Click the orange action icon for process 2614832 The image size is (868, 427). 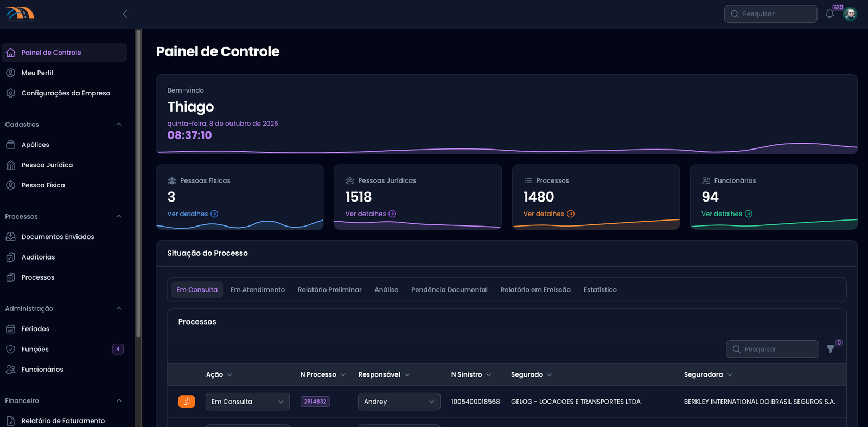pyautogui.click(x=187, y=402)
